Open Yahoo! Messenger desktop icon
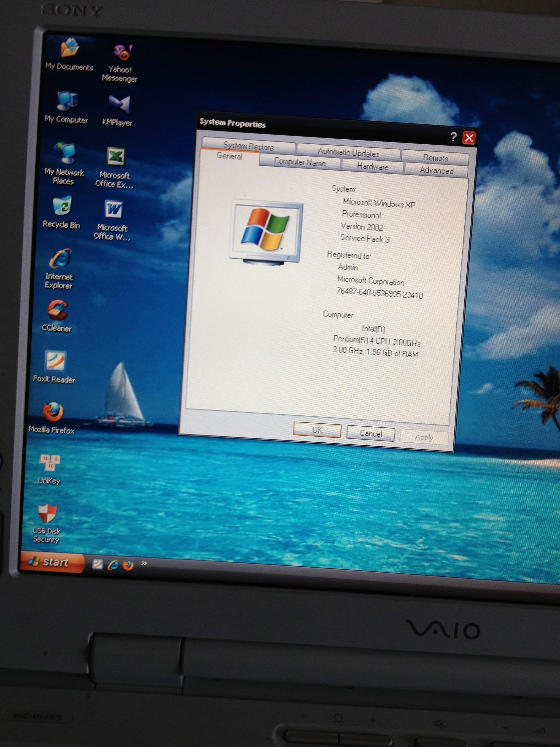This screenshot has width=560, height=747. pos(121,63)
